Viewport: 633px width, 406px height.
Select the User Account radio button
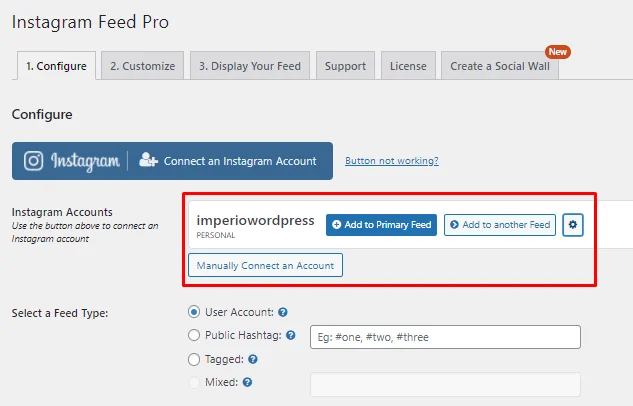[194, 312]
